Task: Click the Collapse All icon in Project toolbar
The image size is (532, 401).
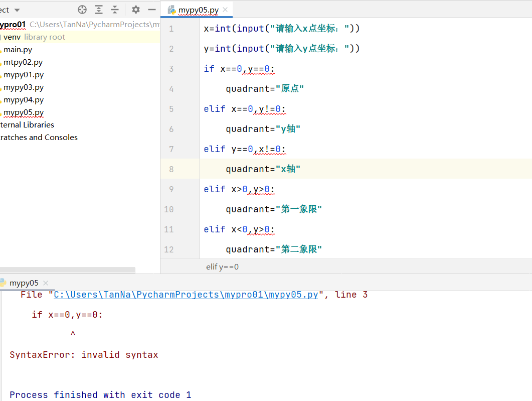Action: pos(115,10)
